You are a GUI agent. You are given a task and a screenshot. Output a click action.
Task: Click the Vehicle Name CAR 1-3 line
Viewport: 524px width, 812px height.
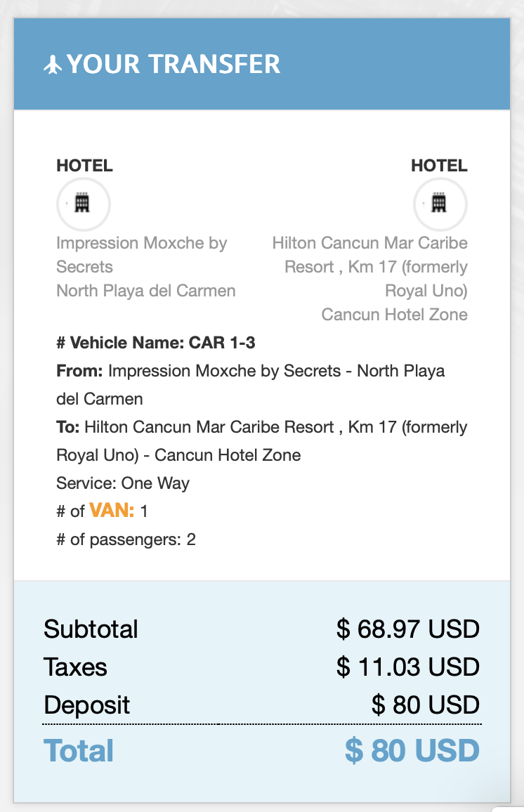[x=156, y=343]
